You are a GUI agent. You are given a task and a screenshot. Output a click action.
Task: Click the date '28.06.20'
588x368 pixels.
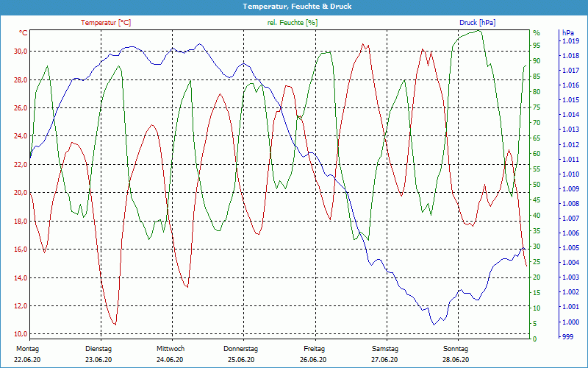(456, 360)
